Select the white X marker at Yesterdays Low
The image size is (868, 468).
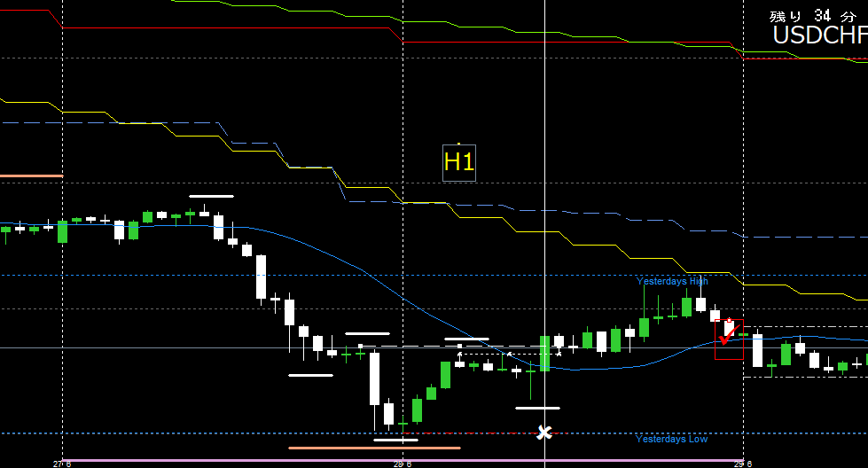point(545,433)
